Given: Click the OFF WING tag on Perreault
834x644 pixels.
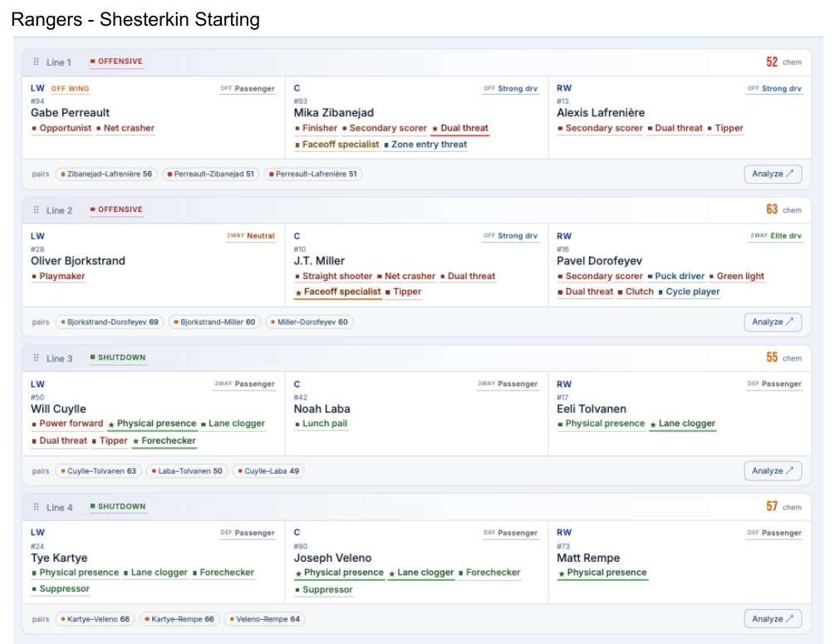Looking at the screenshot, I should click(71, 89).
